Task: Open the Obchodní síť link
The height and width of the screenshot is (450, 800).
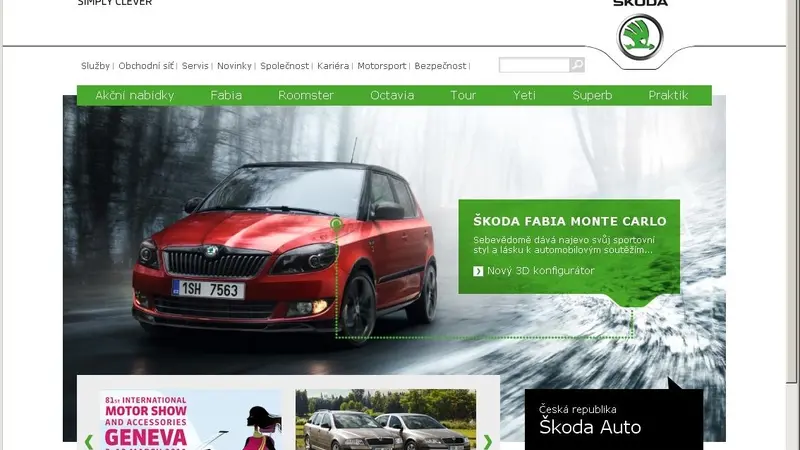Action: 146,66
